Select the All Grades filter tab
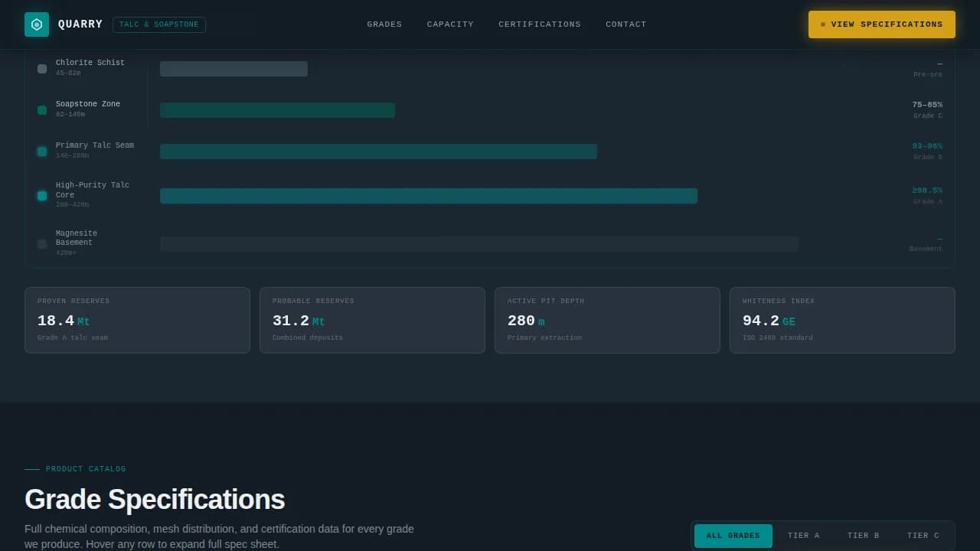The width and height of the screenshot is (980, 551). (733, 536)
